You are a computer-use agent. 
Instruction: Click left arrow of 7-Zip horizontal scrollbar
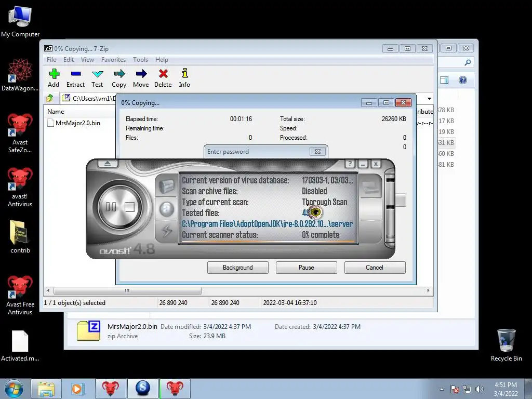pyautogui.click(x=48, y=290)
